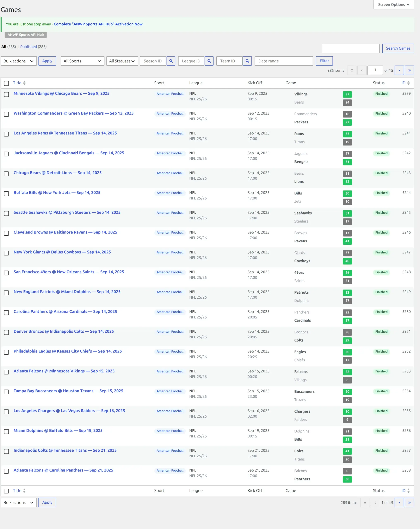
Task: Tick checkbox for Atlanta Falcons @ Carolina Panthers
Action: coord(6,471)
